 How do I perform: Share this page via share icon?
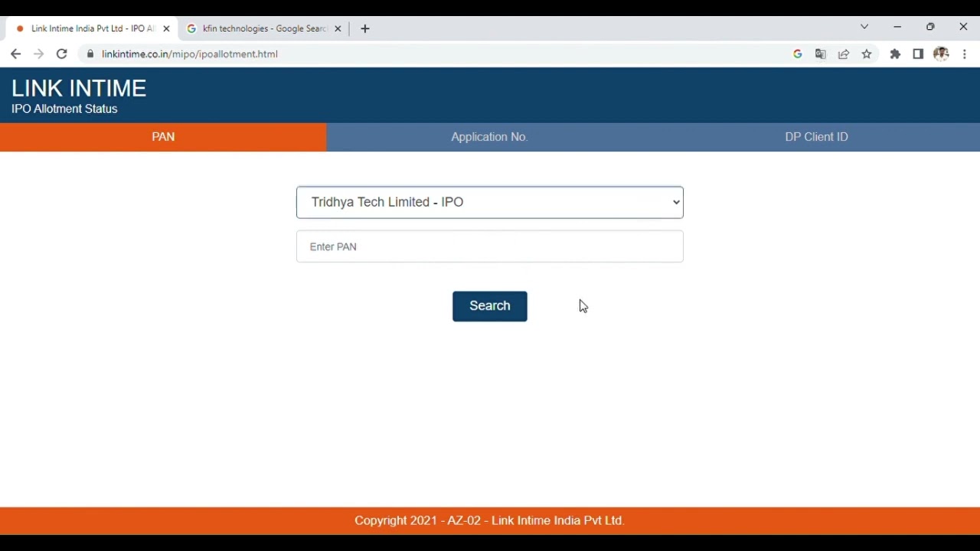click(844, 54)
